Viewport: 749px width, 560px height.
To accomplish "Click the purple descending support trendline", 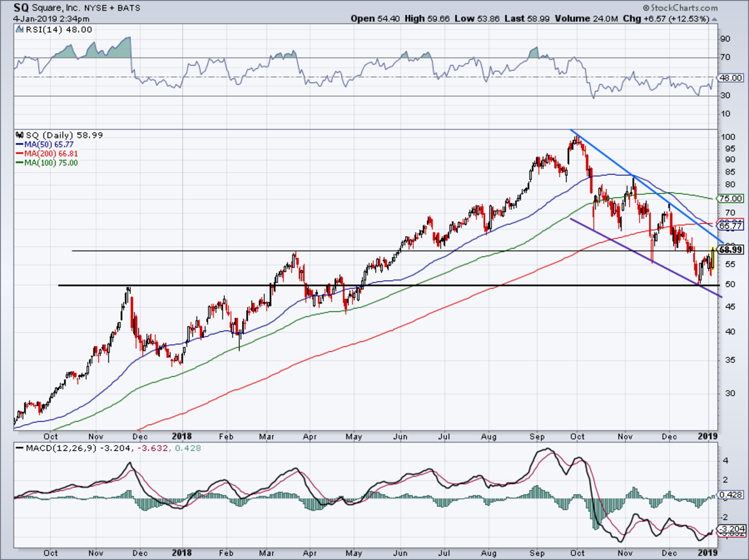I will coord(647,257).
